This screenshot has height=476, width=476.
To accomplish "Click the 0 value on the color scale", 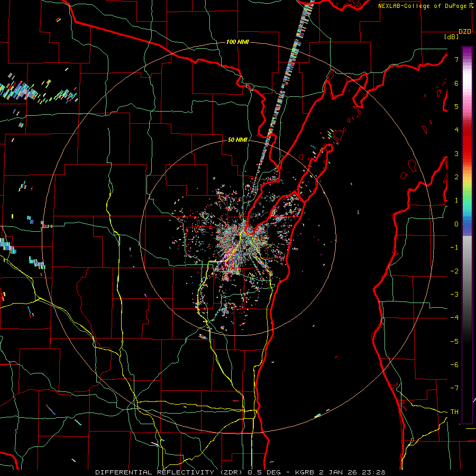I will tap(456, 224).
